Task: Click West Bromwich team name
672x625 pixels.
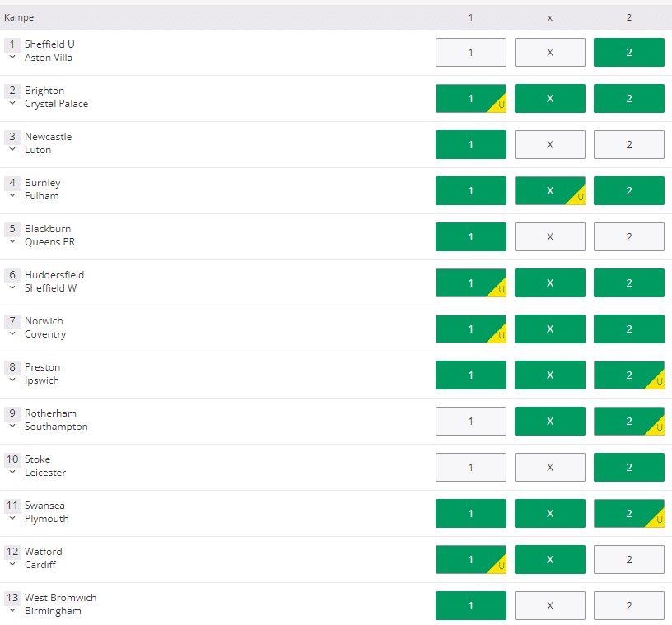Action: point(60,598)
